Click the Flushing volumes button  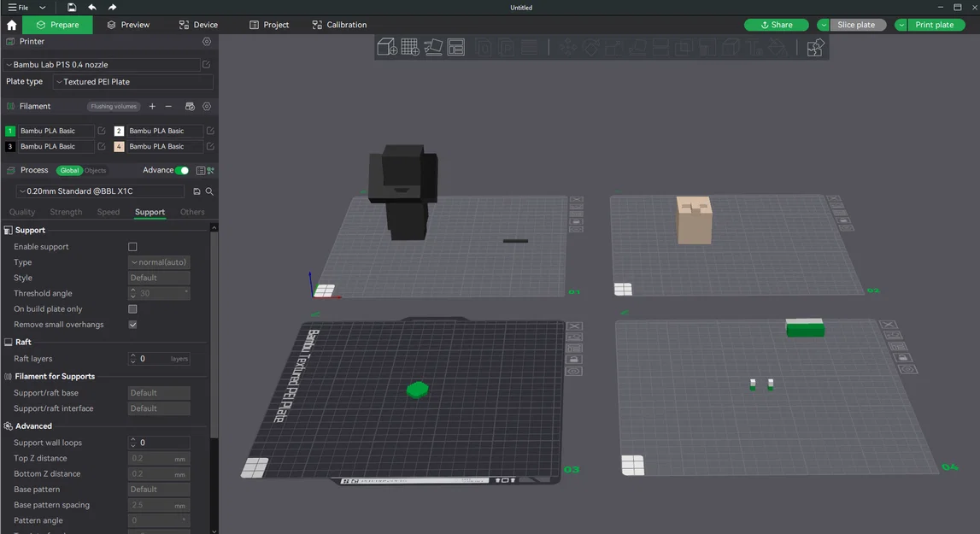pos(114,107)
